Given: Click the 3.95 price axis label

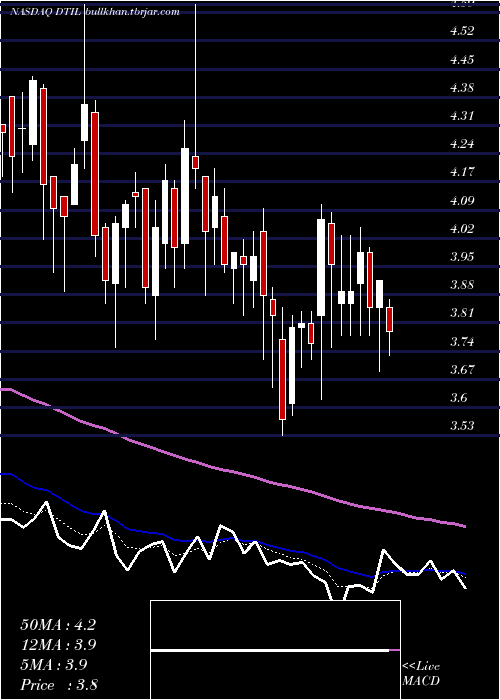Looking at the screenshot, I should (x=462, y=257).
